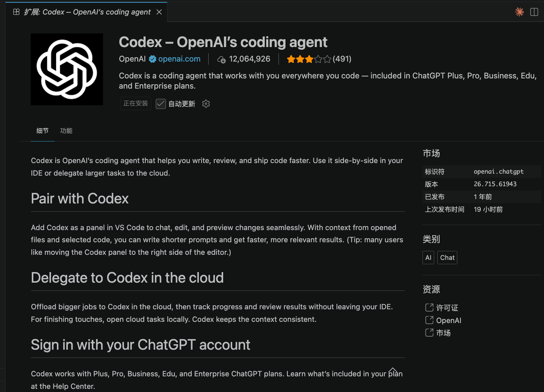Click the external link icon beside 许可证
The height and width of the screenshot is (392, 544).
point(429,307)
